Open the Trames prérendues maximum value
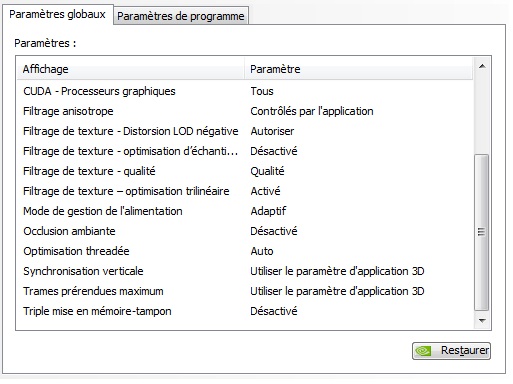The image size is (513, 384). [337, 291]
